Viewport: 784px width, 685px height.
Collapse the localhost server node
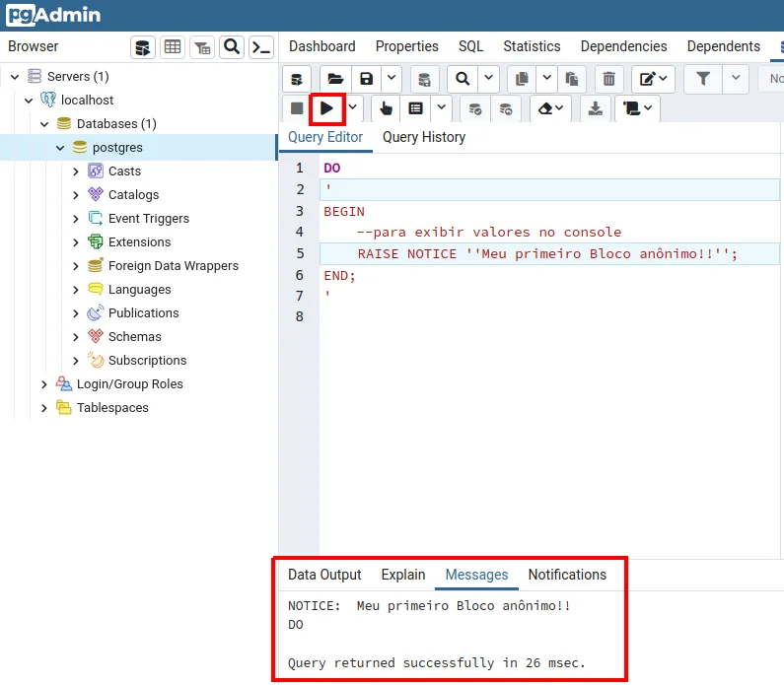(x=29, y=101)
